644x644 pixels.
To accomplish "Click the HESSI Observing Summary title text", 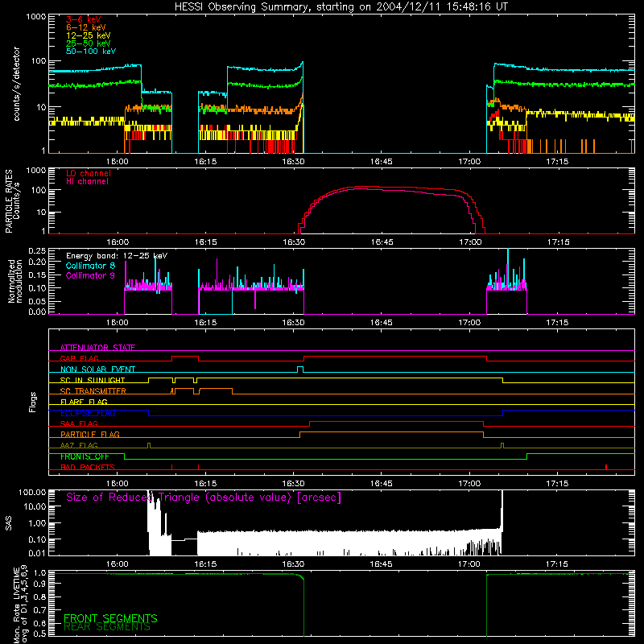I will pos(341,7).
